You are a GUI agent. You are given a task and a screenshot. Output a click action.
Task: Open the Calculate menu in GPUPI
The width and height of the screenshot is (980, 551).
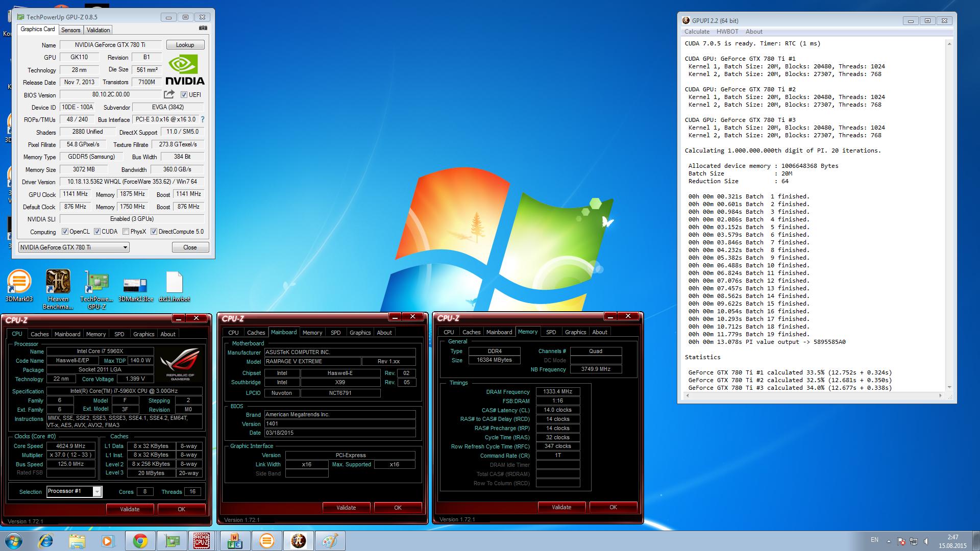(697, 32)
